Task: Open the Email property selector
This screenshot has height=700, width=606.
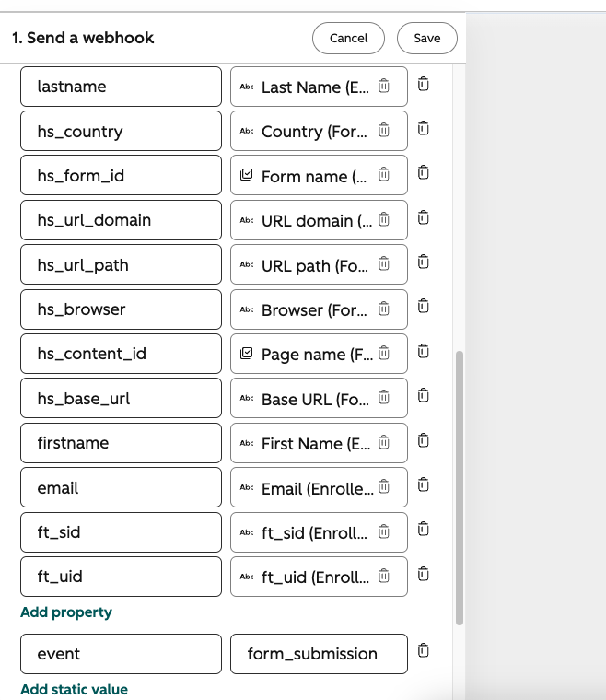Action: [319, 487]
